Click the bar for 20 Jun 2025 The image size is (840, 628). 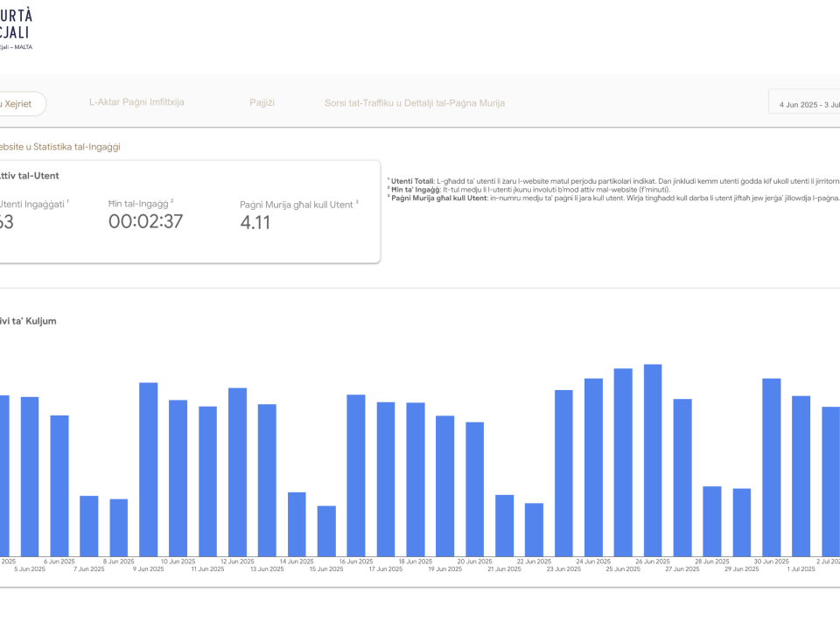(x=474, y=489)
